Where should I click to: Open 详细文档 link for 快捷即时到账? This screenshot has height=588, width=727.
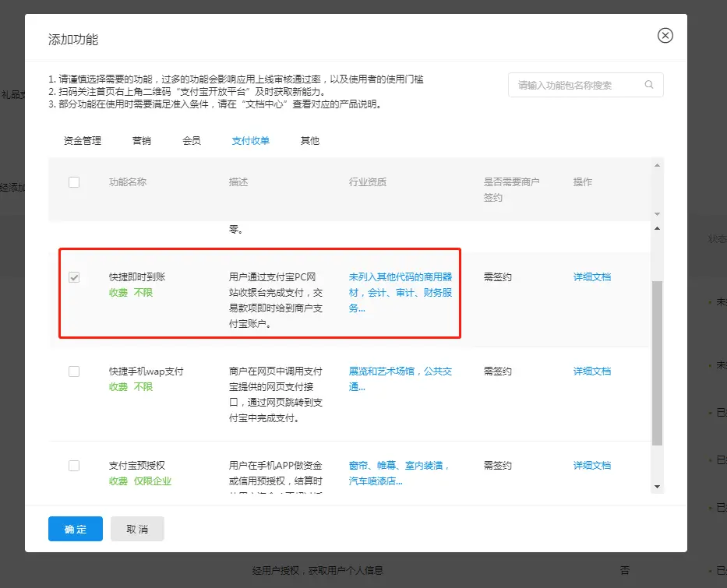pyautogui.click(x=592, y=277)
